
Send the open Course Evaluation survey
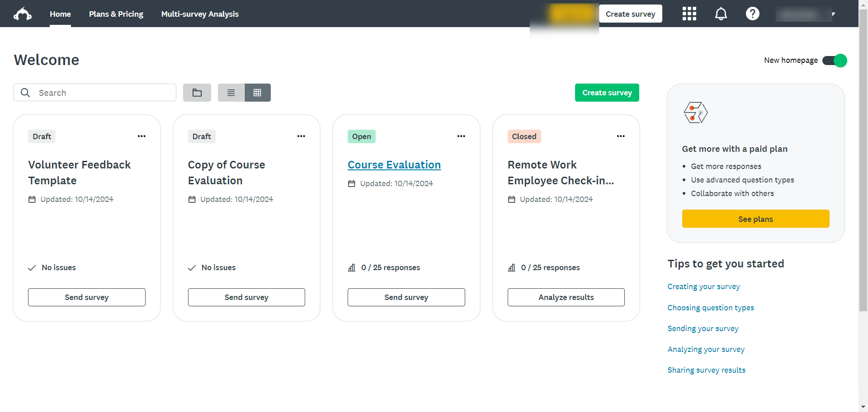[x=406, y=297]
